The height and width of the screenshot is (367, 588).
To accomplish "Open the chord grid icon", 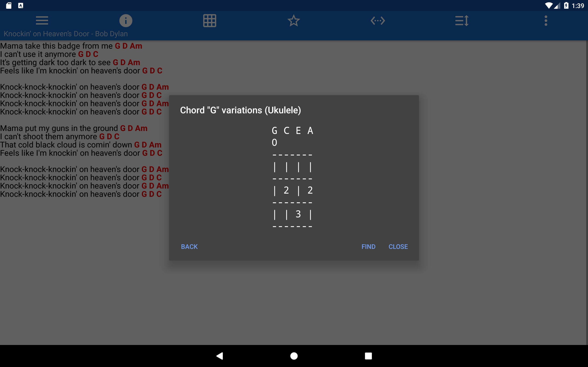I will (x=209, y=21).
